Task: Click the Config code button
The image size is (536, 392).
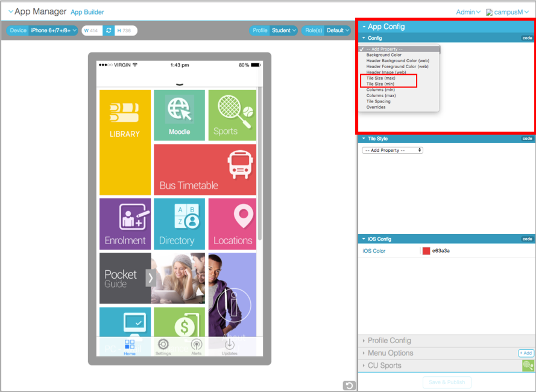Action: [527, 38]
